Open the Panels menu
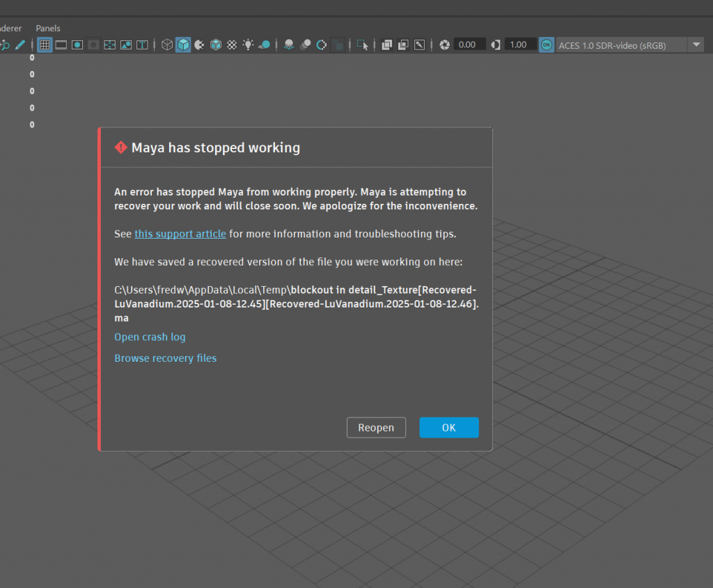 [48, 29]
